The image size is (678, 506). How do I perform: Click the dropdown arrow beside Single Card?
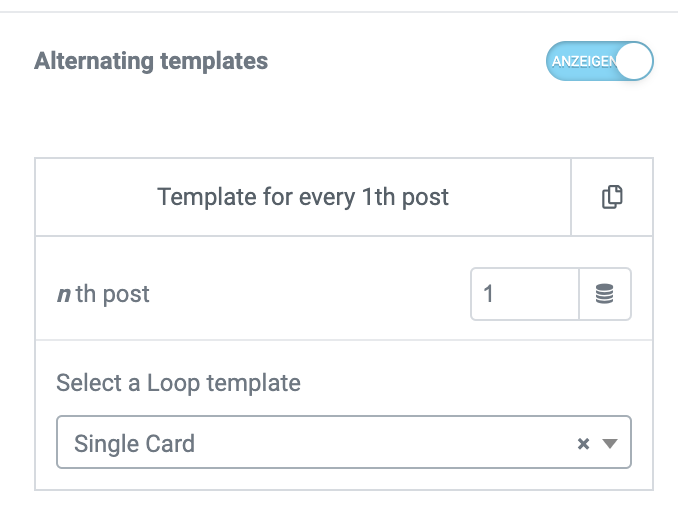point(610,444)
